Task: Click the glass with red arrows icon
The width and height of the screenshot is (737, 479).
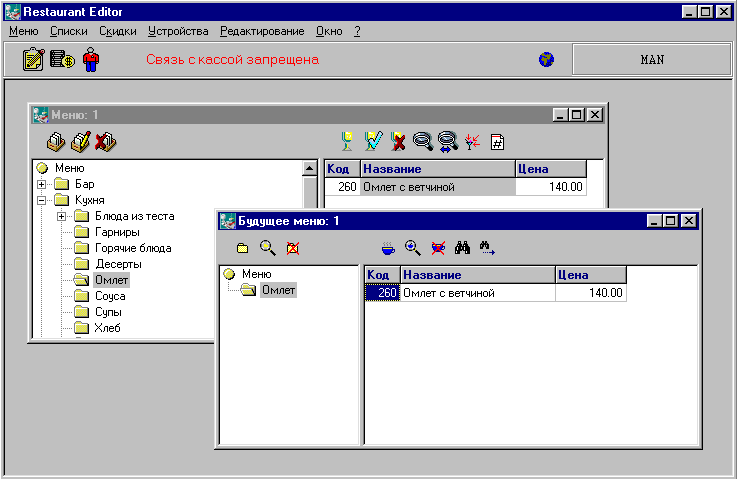Action: click(x=472, y=141)
